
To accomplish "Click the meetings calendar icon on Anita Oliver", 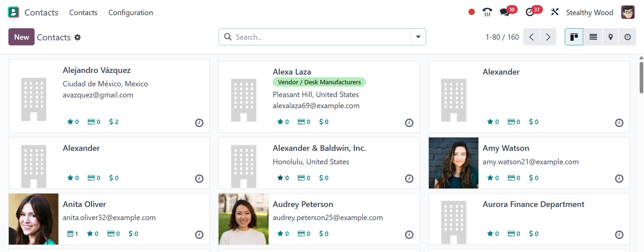I will pyautogui.click(x=70, y=234).
